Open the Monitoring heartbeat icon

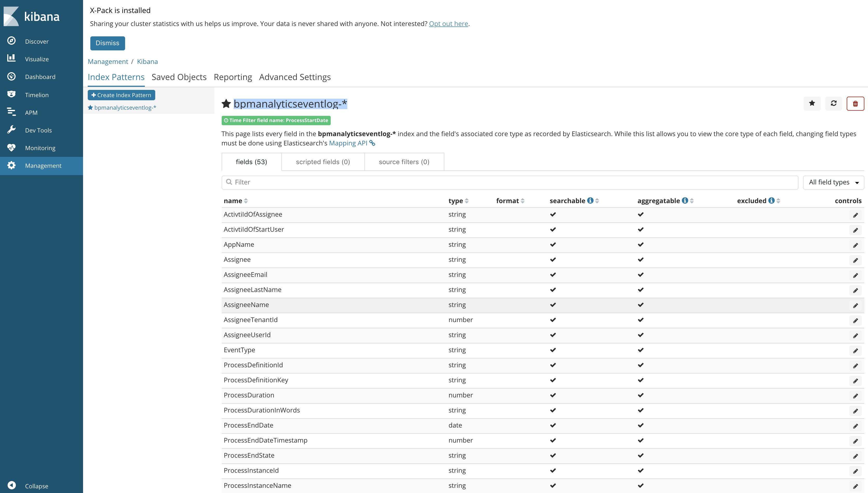(x=11, y=148)
